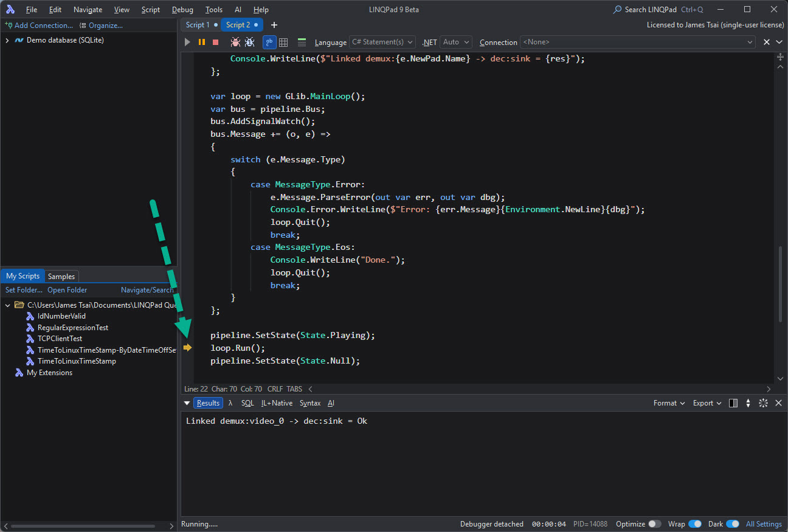Open All Settings link
Viewport: 788px width, 532px height.
click(x=764, y=524)
